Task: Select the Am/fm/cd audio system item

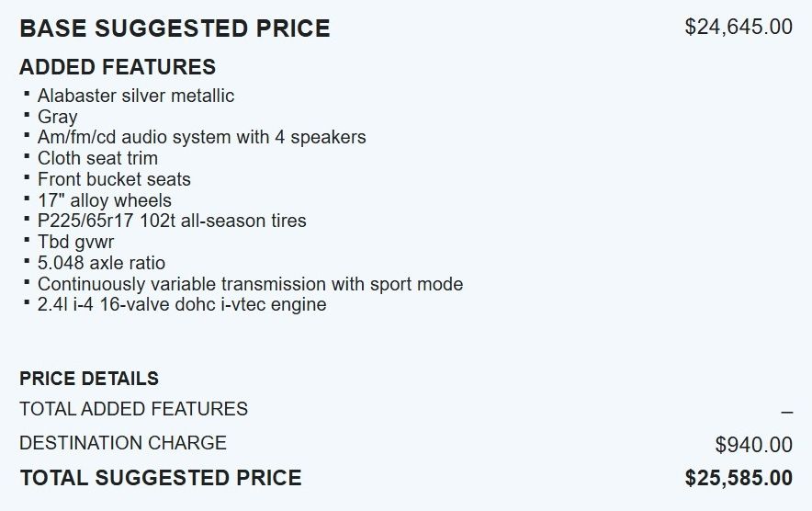Action: click(201, 137)
